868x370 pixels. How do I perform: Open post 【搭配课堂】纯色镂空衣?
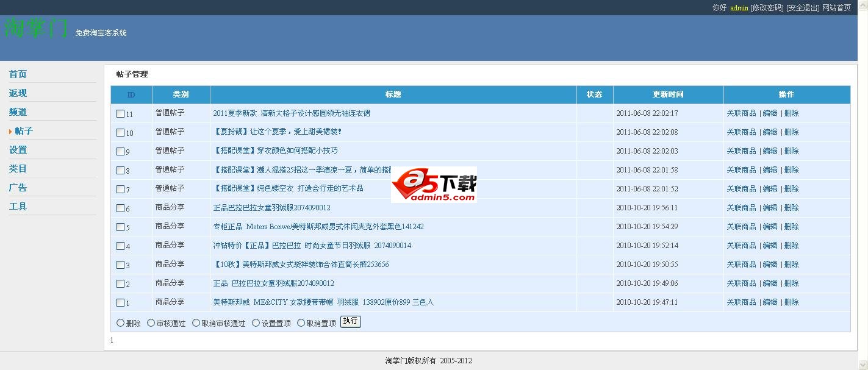coord(288,188)
